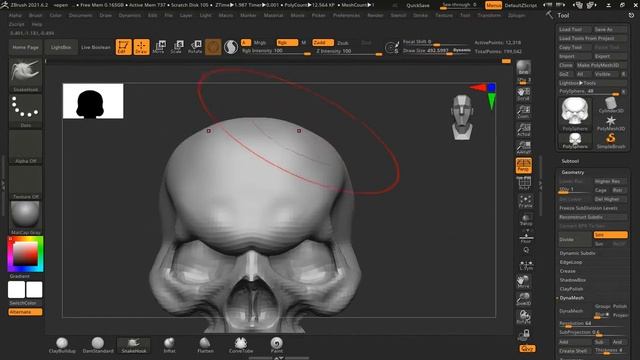
Task: Open the Zscript menu
Action: pos(16,24)
